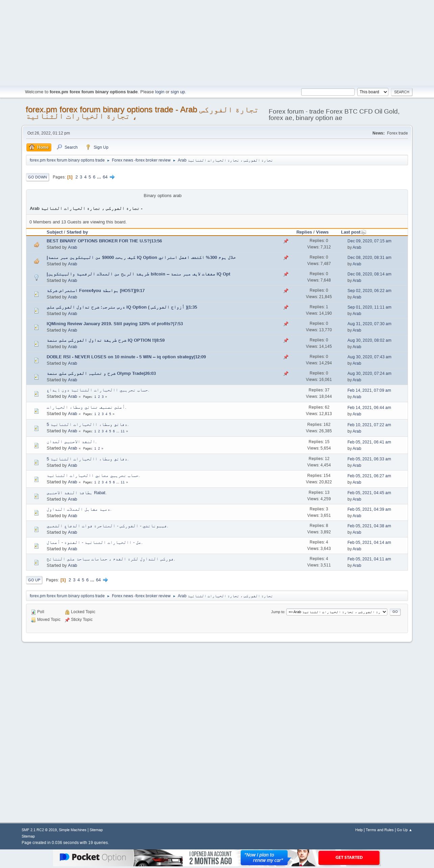The image size is (434, 868).
Task: Open IQMining Review January 2019 topic
Action: pos(115,324)
